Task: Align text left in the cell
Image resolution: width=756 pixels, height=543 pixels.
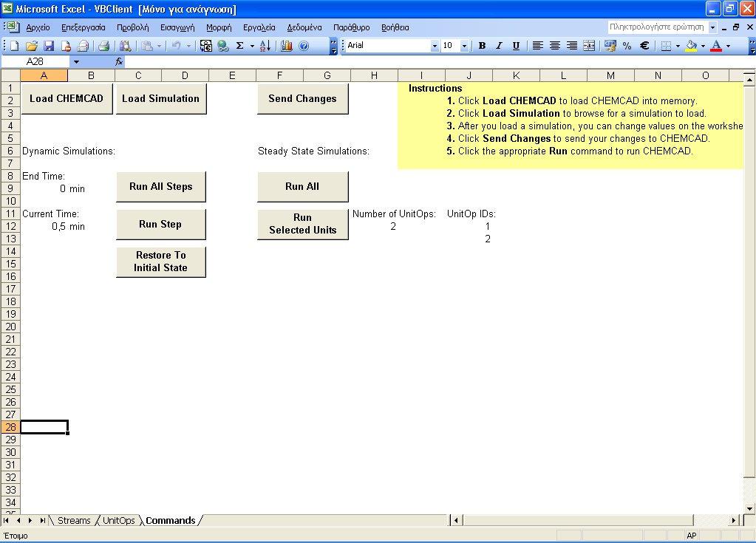Action: click(537, 46)
